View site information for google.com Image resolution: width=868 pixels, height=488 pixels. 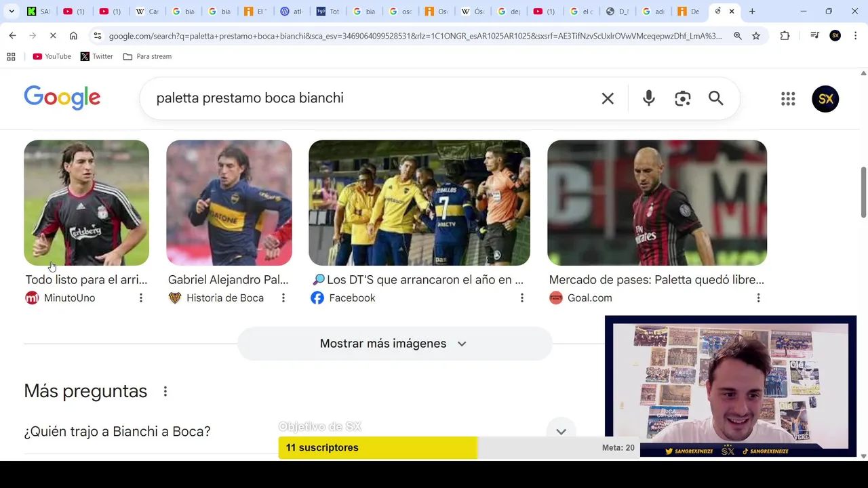tap(98, 36)
